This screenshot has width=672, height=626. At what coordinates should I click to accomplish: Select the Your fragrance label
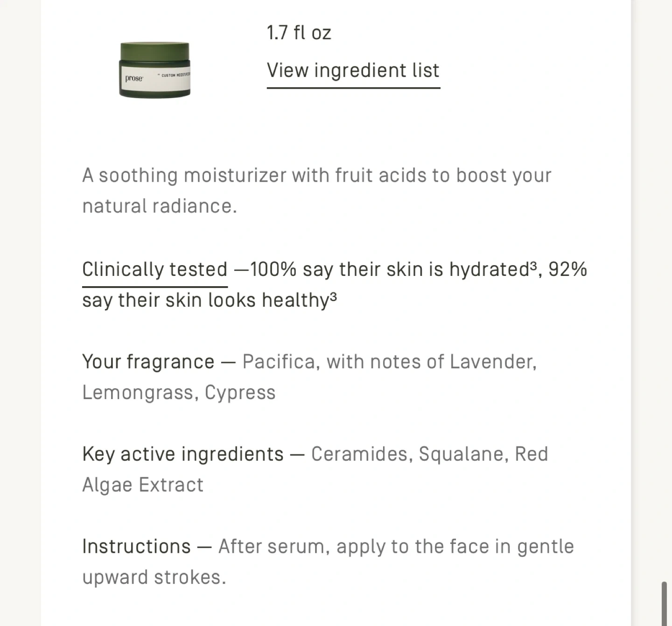point(148,362)
